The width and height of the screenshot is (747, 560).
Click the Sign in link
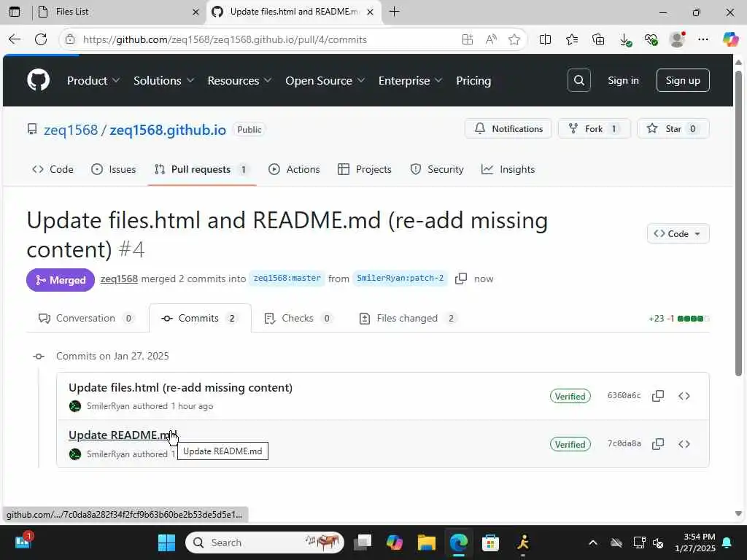pos(623,80)
